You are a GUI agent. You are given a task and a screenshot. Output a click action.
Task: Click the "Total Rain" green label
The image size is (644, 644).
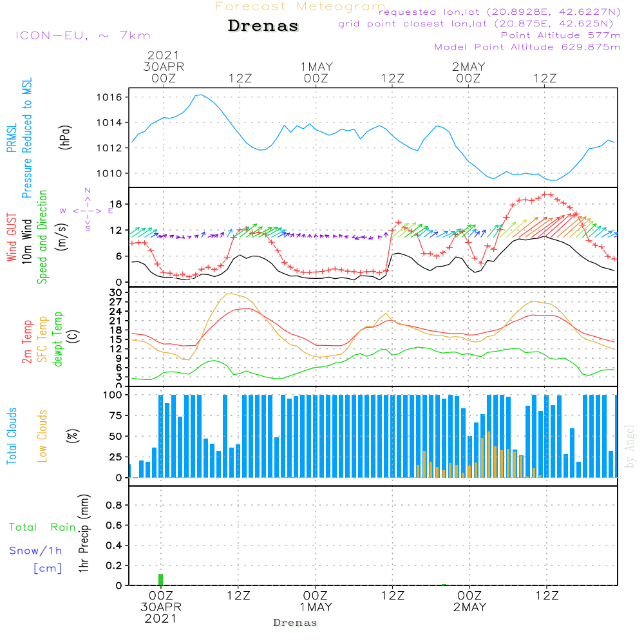43,527
